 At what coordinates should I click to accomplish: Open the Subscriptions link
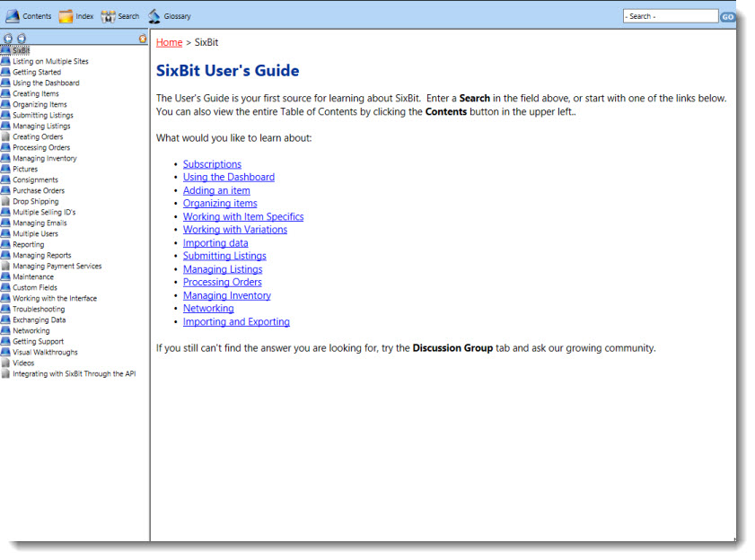[x=212, y=164]
